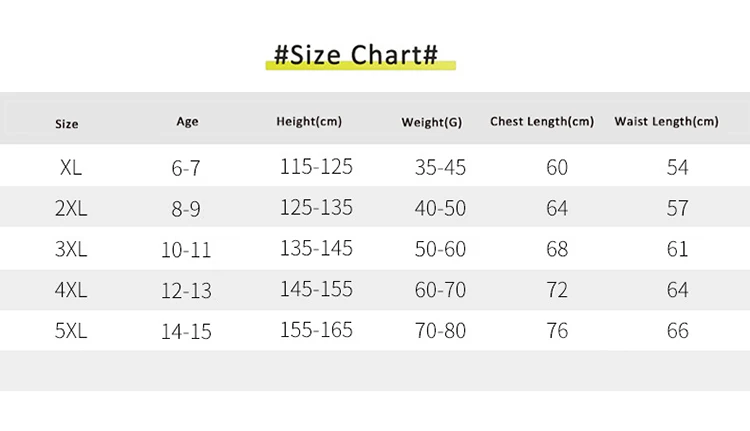750x431 pixels.
Task: Select the Chest Length(cm) header
Action: click(542, 122)
